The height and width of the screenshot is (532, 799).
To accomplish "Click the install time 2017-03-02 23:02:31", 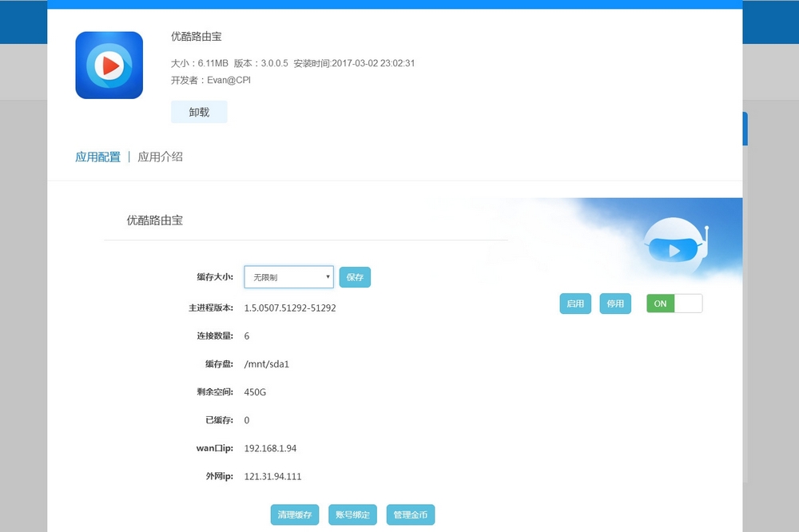I will [373, 63].
